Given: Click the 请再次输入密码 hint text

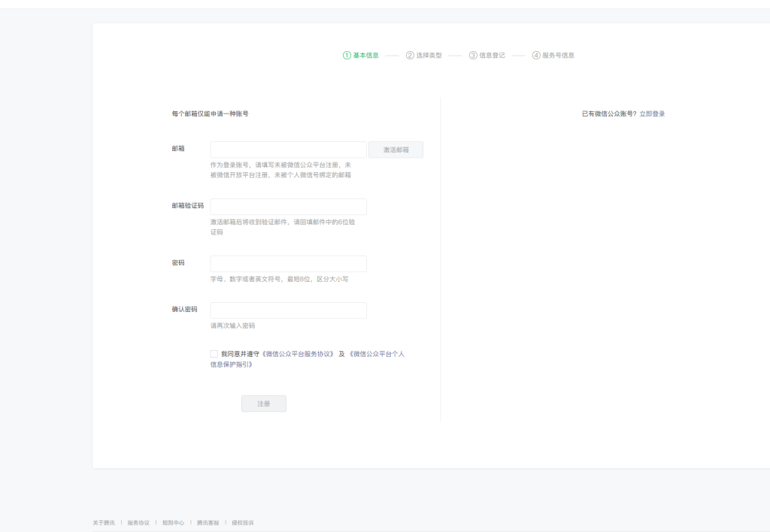Looking at the screenshot, I should click(x=233, y=326).
